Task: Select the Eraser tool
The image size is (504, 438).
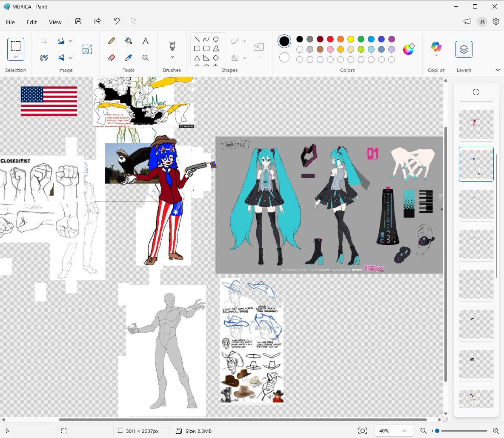Action: (112, 58)
